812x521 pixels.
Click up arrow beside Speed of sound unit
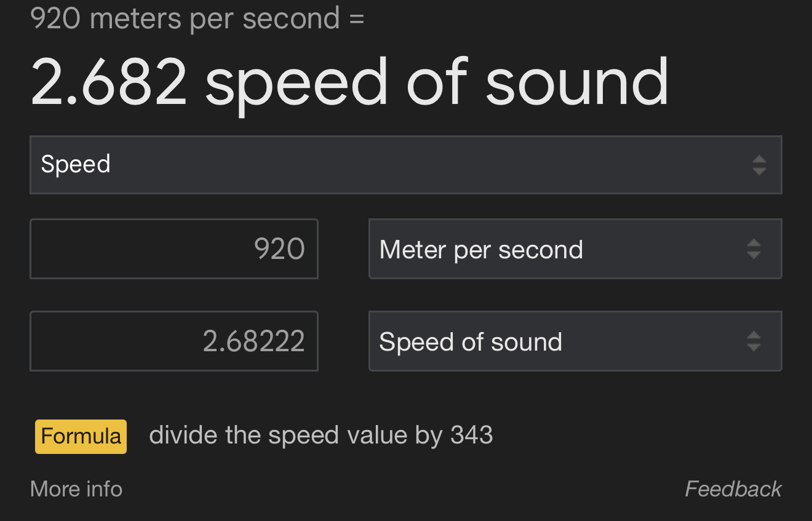pyautogui.click(x=754, y=335)
